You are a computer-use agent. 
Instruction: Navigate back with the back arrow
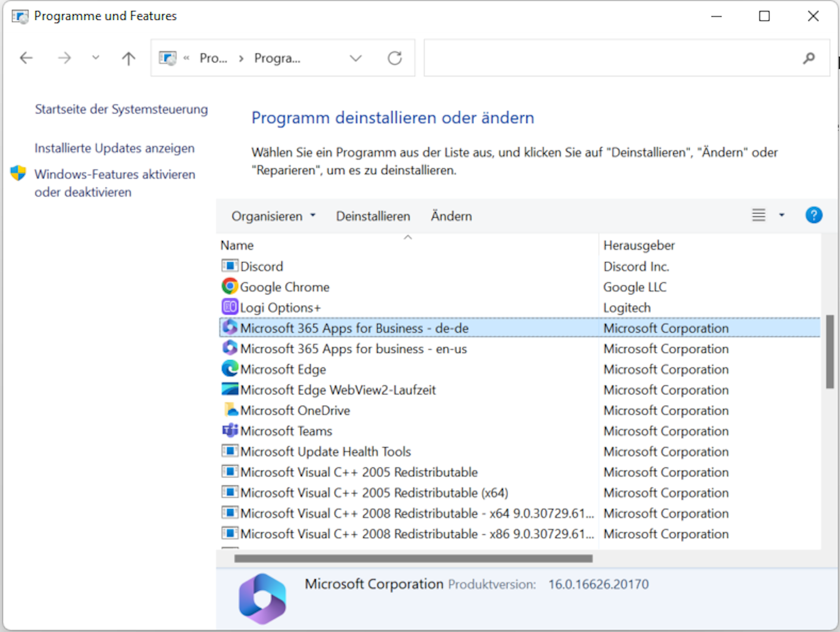(x=26, y=58)
